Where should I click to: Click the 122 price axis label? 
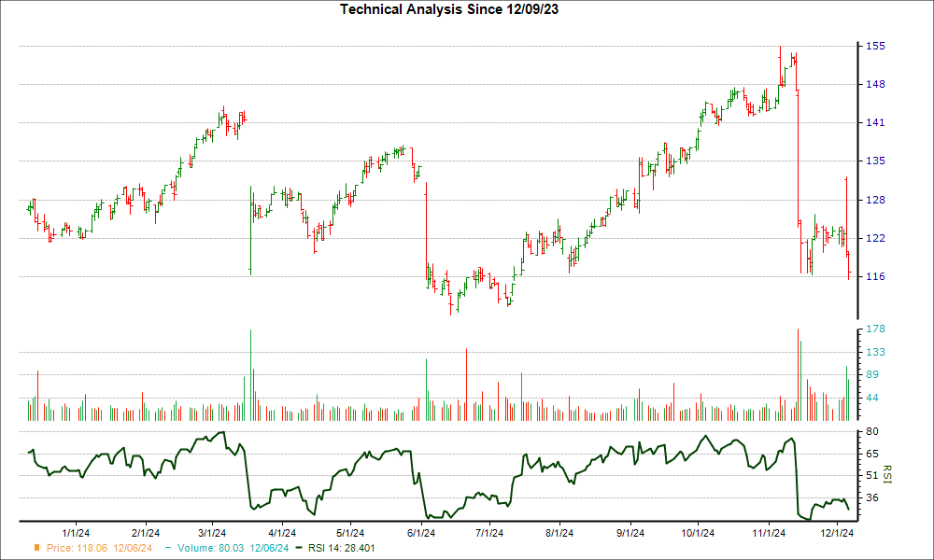coord(875,238)
